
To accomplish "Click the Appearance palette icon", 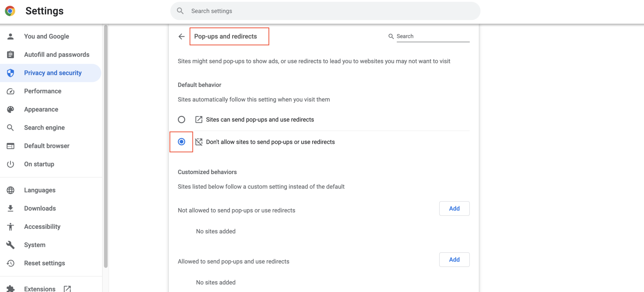I will coord(10,109).
